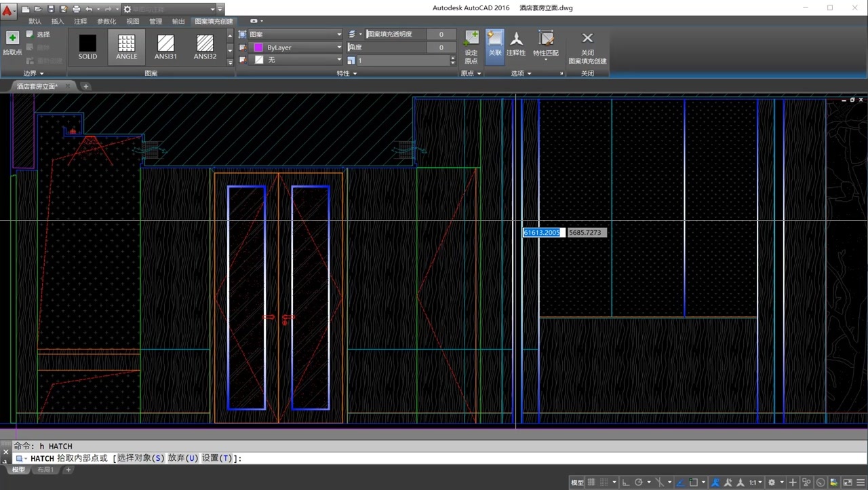868x490 pixels.
Task: Open the 输出 ribbon tab
Action: tap(178, 22)
